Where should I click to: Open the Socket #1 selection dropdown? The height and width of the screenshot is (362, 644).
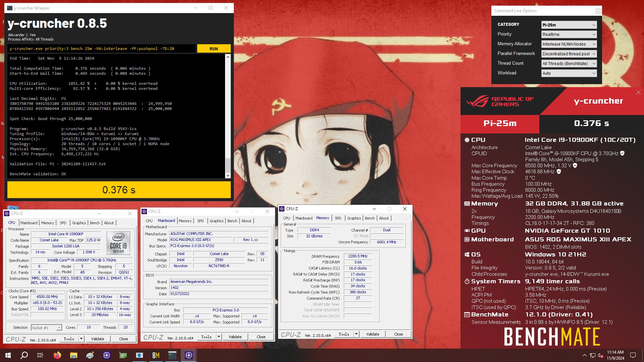tap(46, 327)
